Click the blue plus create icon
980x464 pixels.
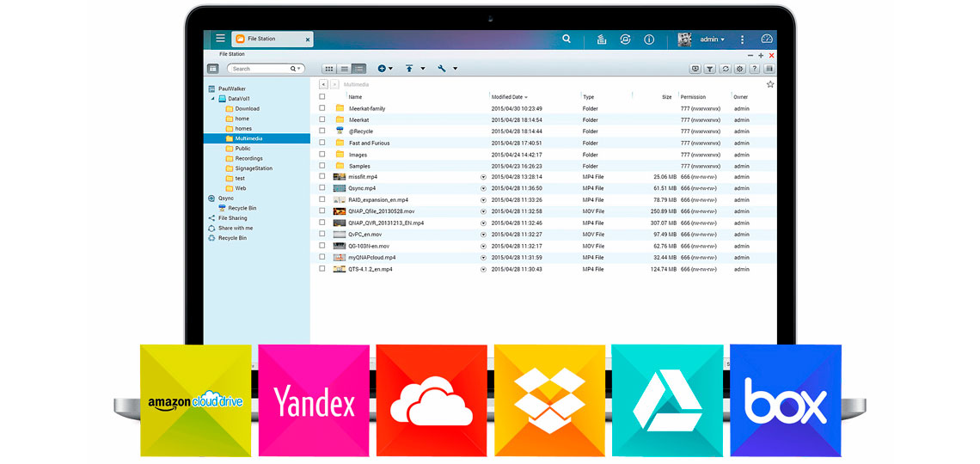click(x=381, y=68)
